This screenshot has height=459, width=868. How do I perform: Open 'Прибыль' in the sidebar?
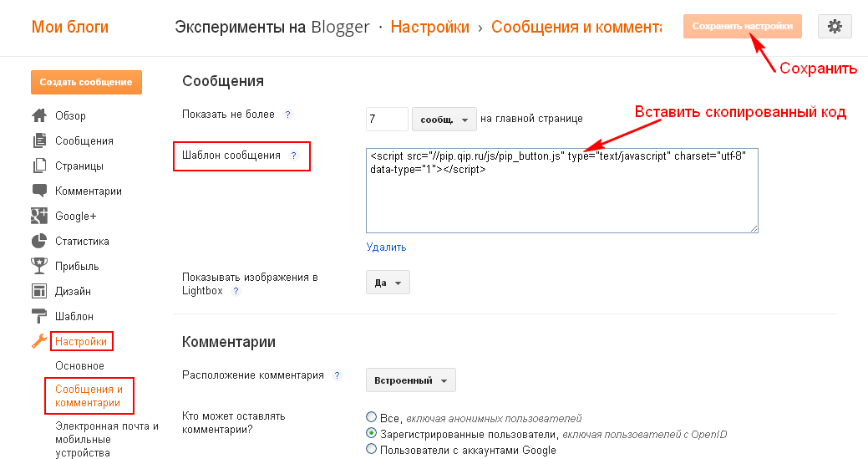[x=77, y=266]
